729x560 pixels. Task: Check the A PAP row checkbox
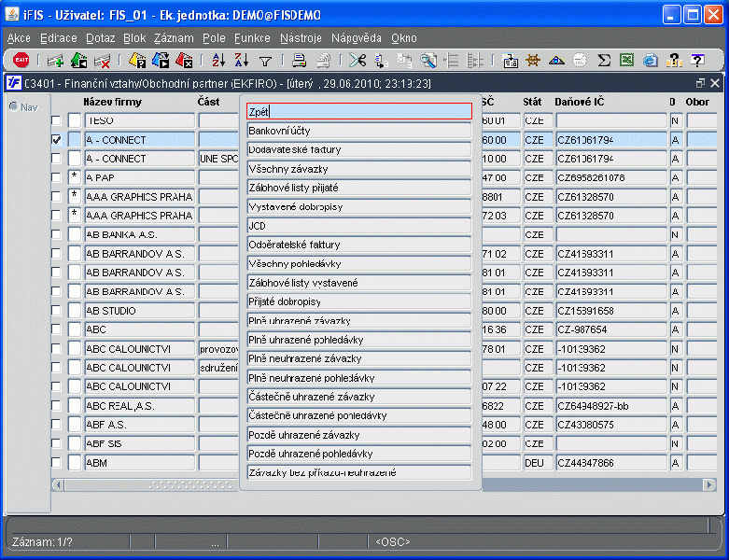56,177
